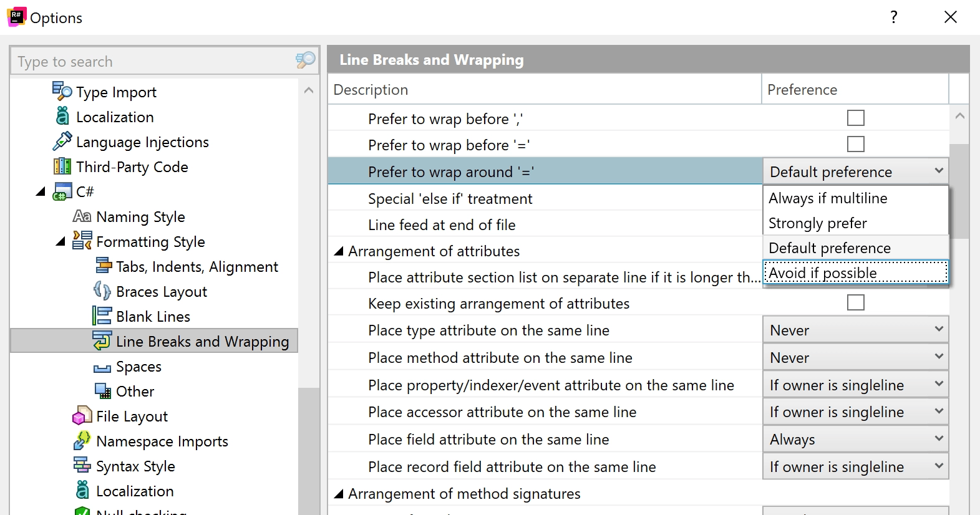Click the Type Import icon in tree
This screenshot has width=980, height=515.
[62, 91]
